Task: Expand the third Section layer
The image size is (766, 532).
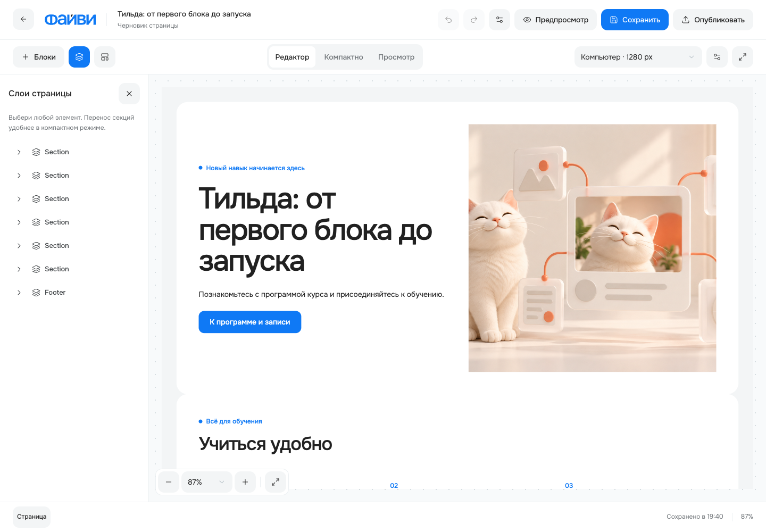Action: (x=19, y=199)
